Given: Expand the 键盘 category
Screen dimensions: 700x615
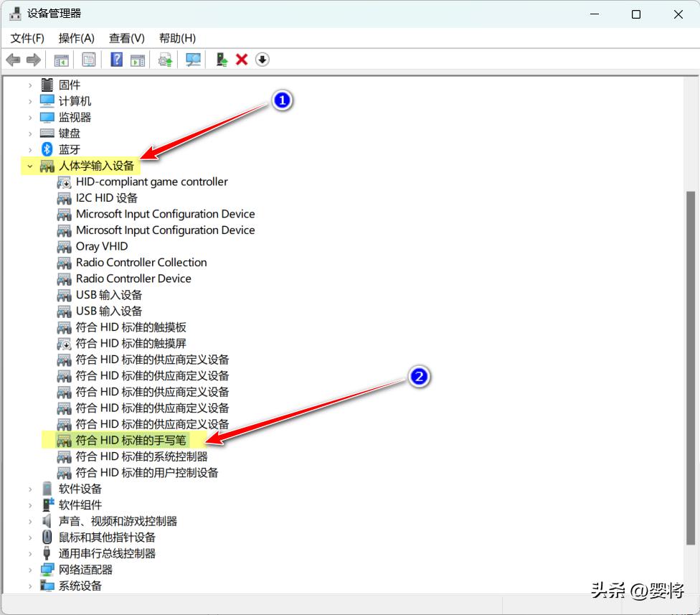Looking at the screenshot, I should [x=29, y=133].
